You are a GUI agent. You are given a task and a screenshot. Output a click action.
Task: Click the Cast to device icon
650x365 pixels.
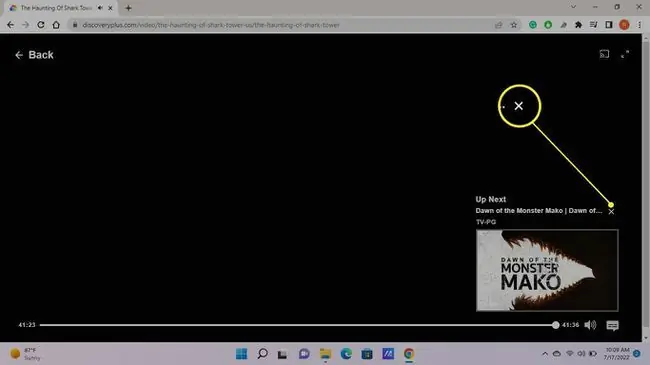pyautogui.click(x=604, y=54)
